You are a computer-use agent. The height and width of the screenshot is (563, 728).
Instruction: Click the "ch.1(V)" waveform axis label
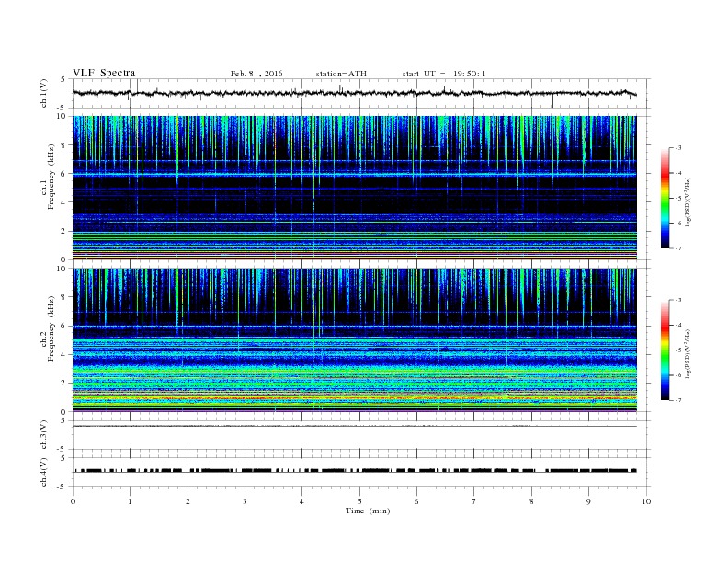[x=44, y=93]
